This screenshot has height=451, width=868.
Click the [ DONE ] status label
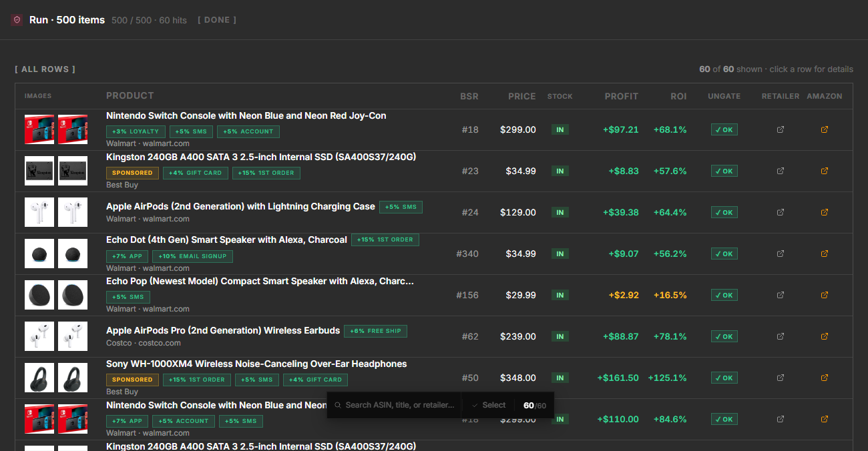pyautogui.click(x=217, y=20)
